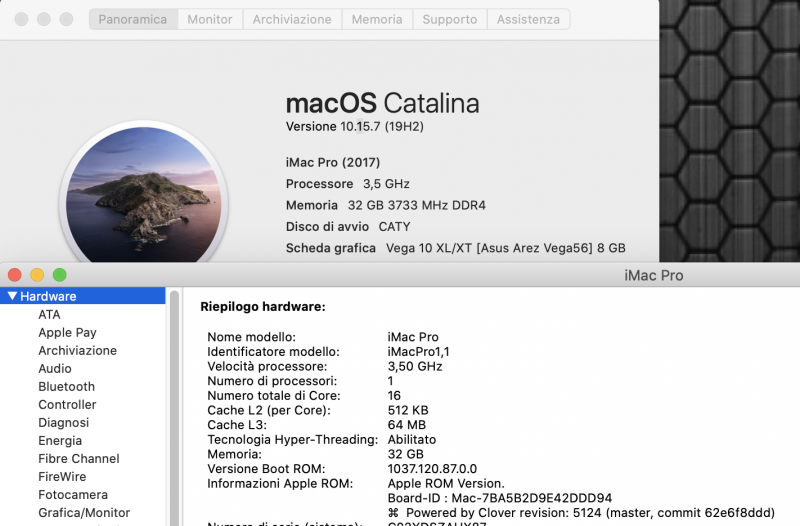This screenshot has height=526, width=800.
Task: Click the Processore 3,5 GHz line
Action: click(347, 184)
